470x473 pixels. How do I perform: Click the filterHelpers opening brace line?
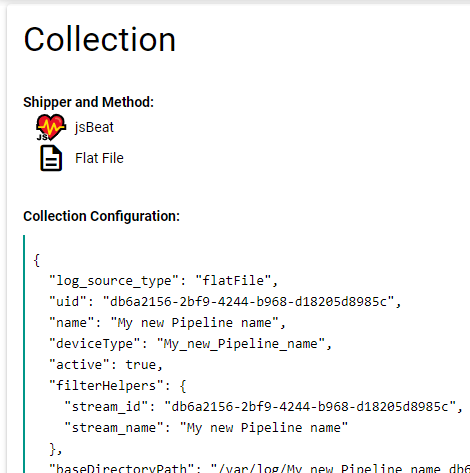(118, 386)
